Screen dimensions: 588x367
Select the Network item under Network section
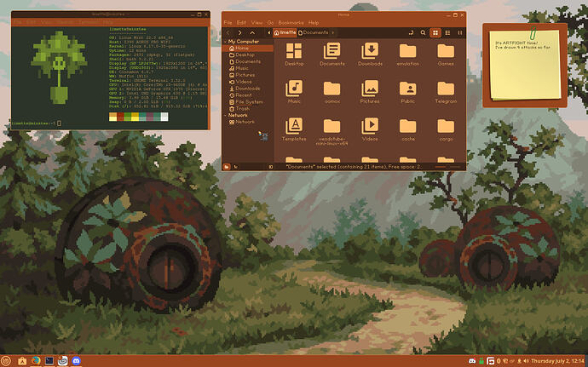click(248, 122)
